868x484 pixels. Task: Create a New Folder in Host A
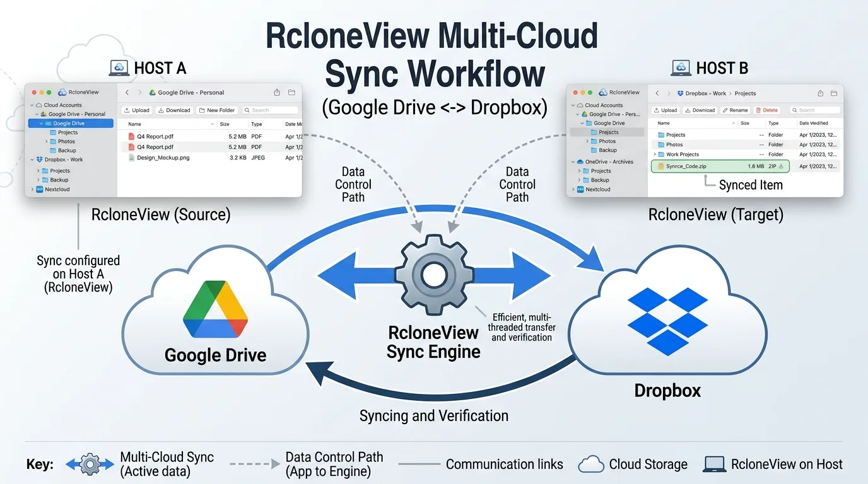(x=216, y=110)
